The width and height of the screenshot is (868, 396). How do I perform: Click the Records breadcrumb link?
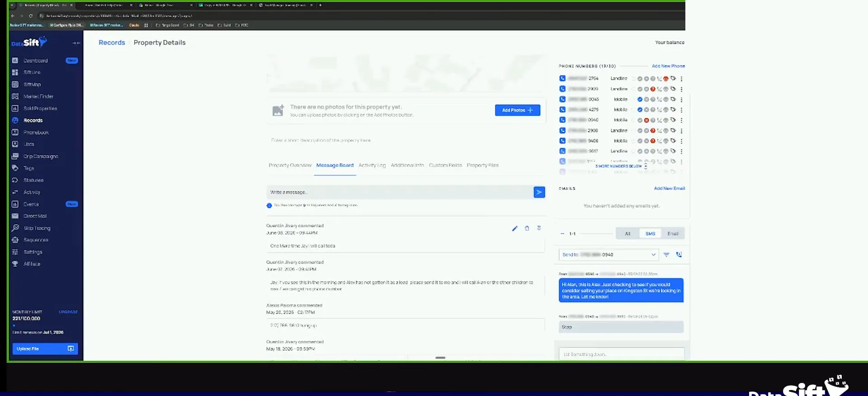tap(112, 42)
